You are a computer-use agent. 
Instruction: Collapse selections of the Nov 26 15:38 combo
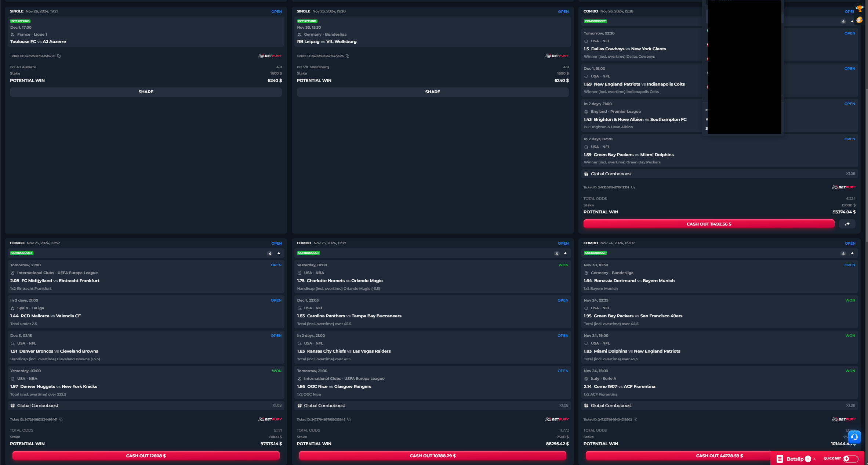coord(852,21)
